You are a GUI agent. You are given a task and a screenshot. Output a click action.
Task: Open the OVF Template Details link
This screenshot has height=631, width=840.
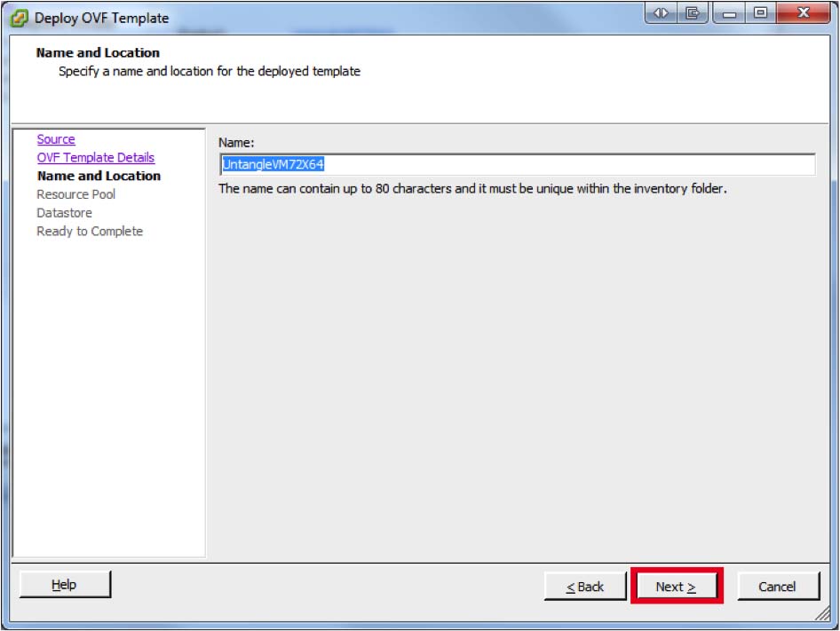tap(96, 157)
